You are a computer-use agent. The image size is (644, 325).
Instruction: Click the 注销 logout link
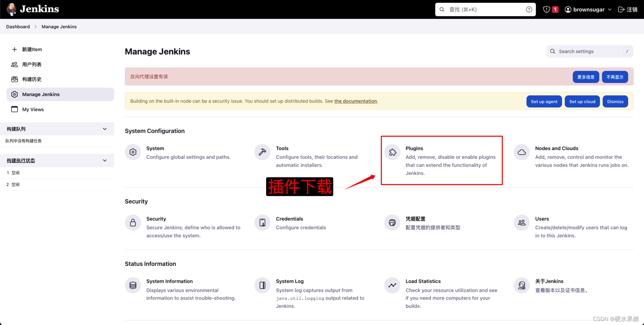coord(632,9)
